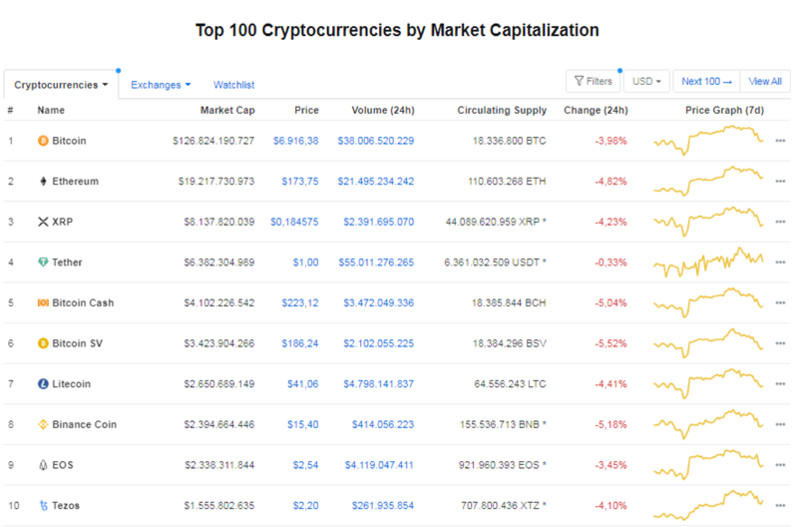Click the Binance Coin logo icon
798x527 pixels.
(x=43, y=424)
